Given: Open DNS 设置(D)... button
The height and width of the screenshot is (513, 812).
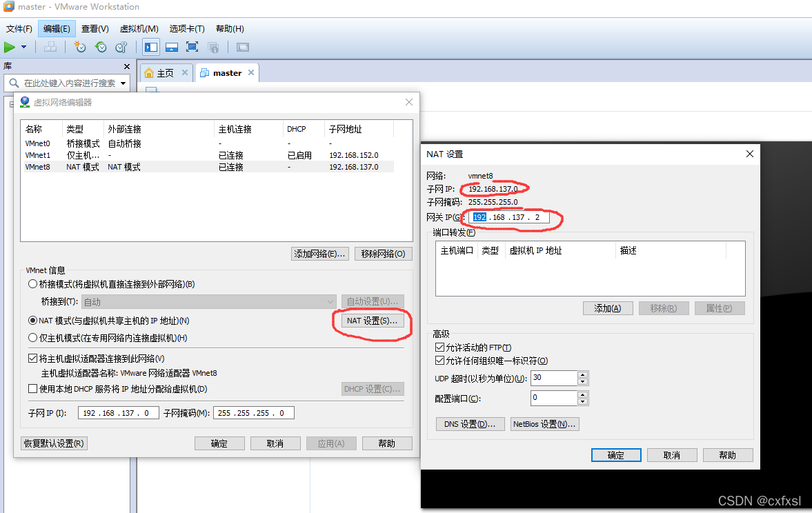Looking at the screenshot, I should (470, 424).
